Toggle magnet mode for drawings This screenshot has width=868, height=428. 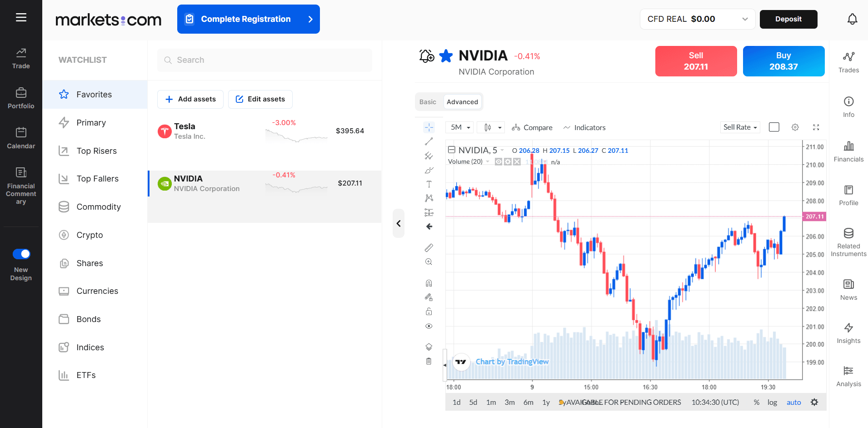click(429, 283)
